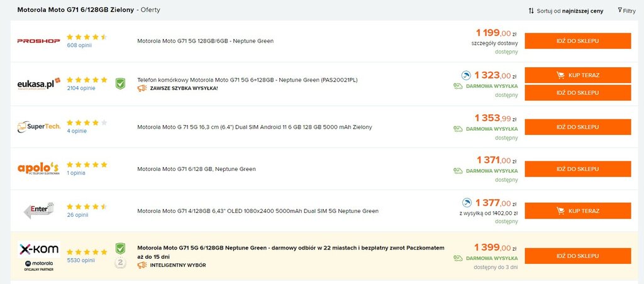Image resolution: width=644 pixels, height=284 pixels.
Task: Click delivery truck icon in eukasa.pl offer
Action: [x=458, y=86]
